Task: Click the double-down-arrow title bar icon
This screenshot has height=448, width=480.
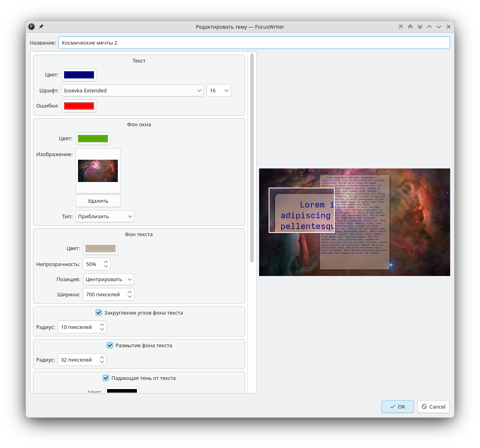Action: pos(420,27)
